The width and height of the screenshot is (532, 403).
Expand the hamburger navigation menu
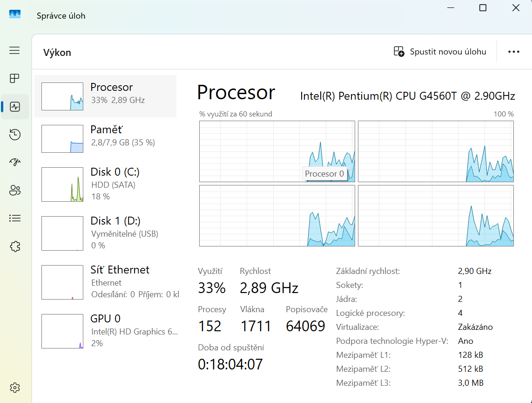tap(14, 50)
